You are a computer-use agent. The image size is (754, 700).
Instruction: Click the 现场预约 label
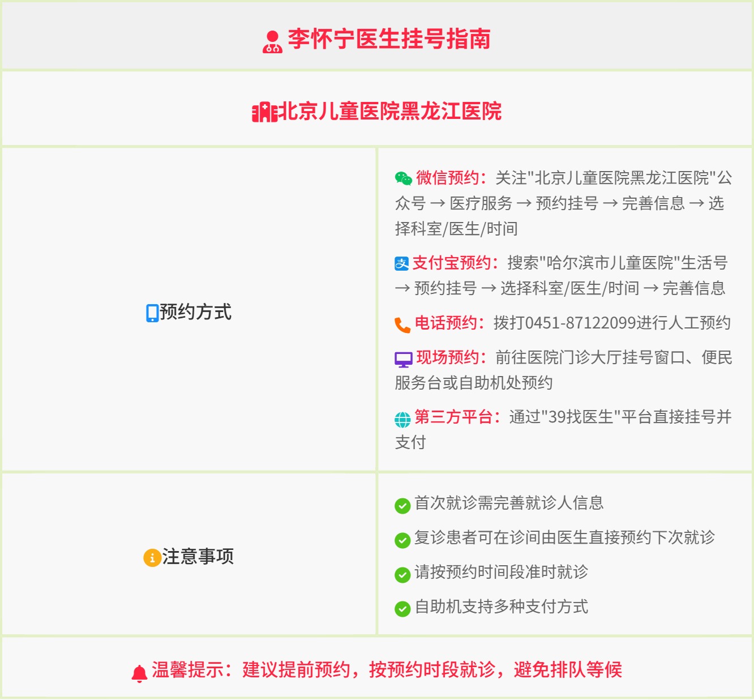[x=451, y=357]
